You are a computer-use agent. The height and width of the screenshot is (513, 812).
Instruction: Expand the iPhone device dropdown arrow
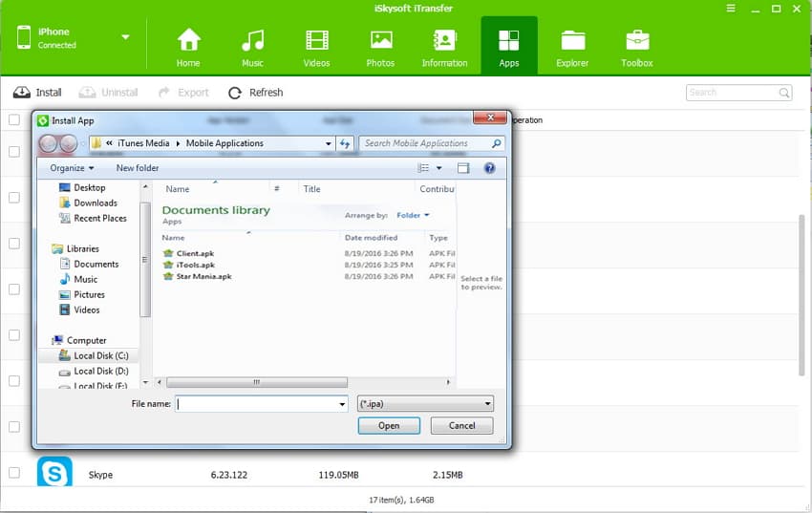pyautogui.click(x=125, y=37)
